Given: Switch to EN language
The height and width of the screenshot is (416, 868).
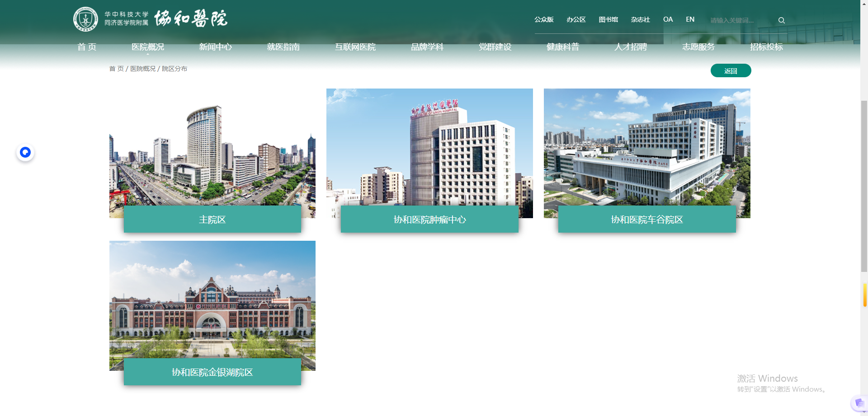Looking at the screenshot, I should point(690,19).
